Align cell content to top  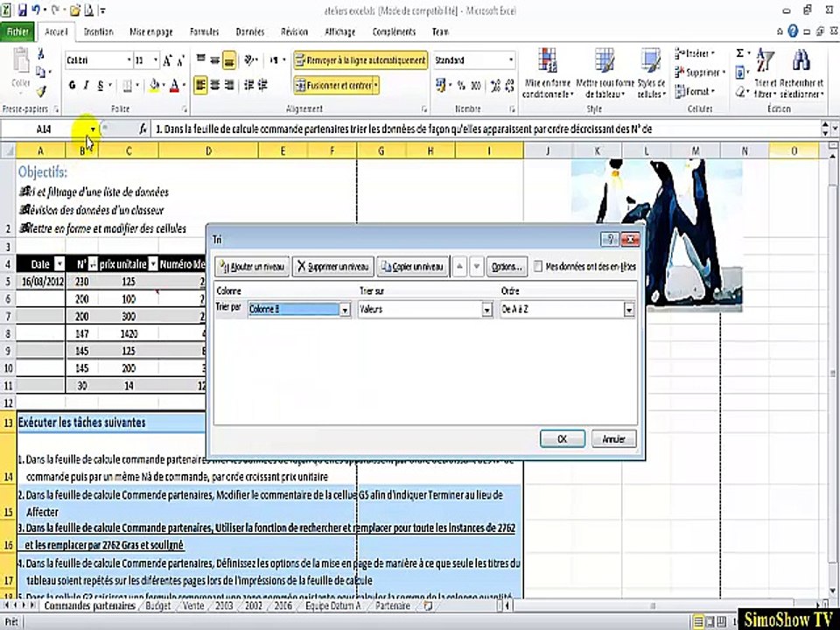click(x=200, y=59)
